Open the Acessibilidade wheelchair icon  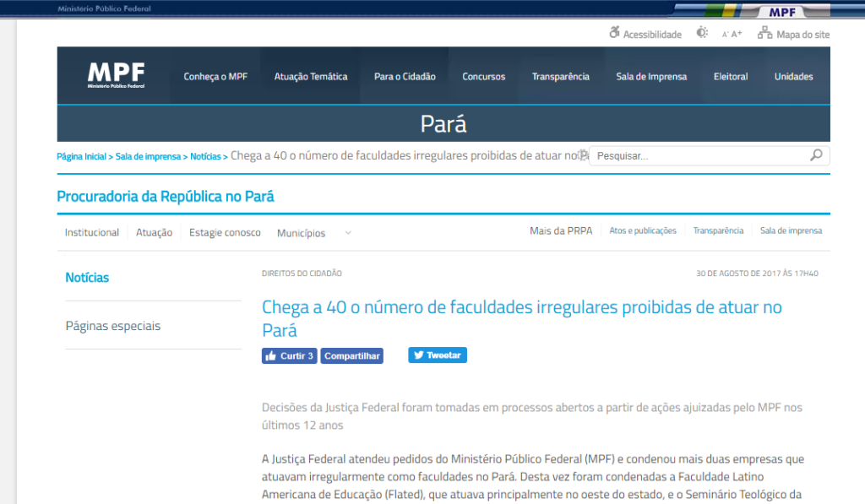(x=614, y=33)
